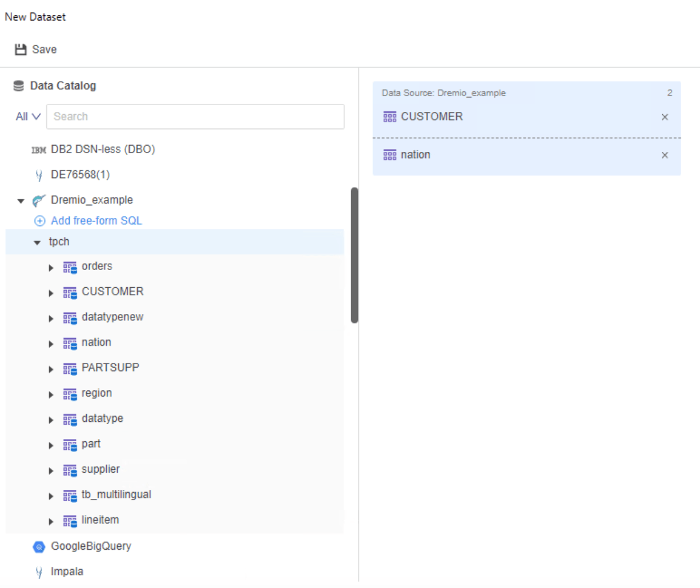Viewport: 700px width, 588px height.
Task: Click the PARTSUPP table icon
Action: coord(70,368)
